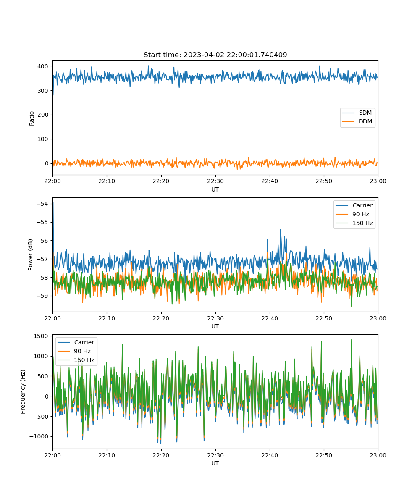Select DDM legend entry in top plot
Screen dimensions: 420x504
click(x=357, y=122)
